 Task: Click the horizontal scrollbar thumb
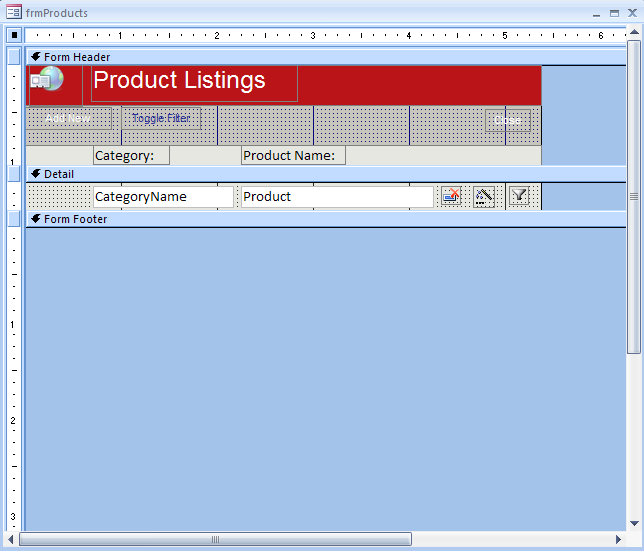point(215,539)
